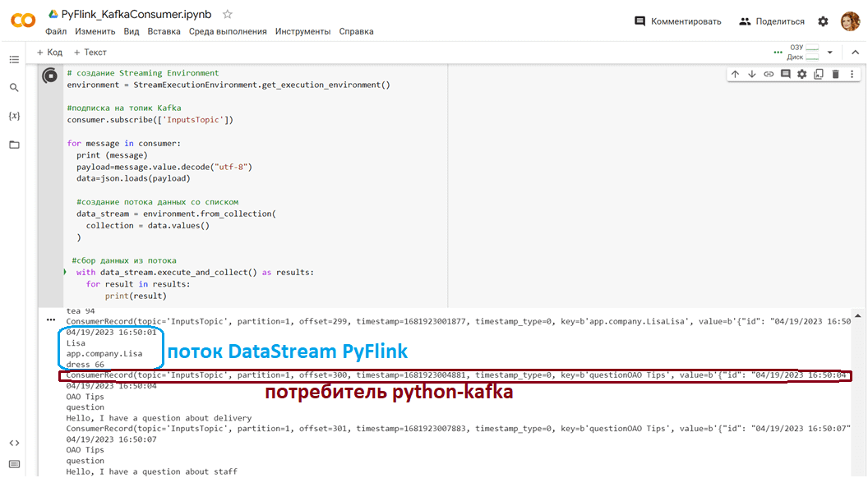Mirror cell in tab icon
The width and height of the screenshot is (868, 478).
point(819,74)
